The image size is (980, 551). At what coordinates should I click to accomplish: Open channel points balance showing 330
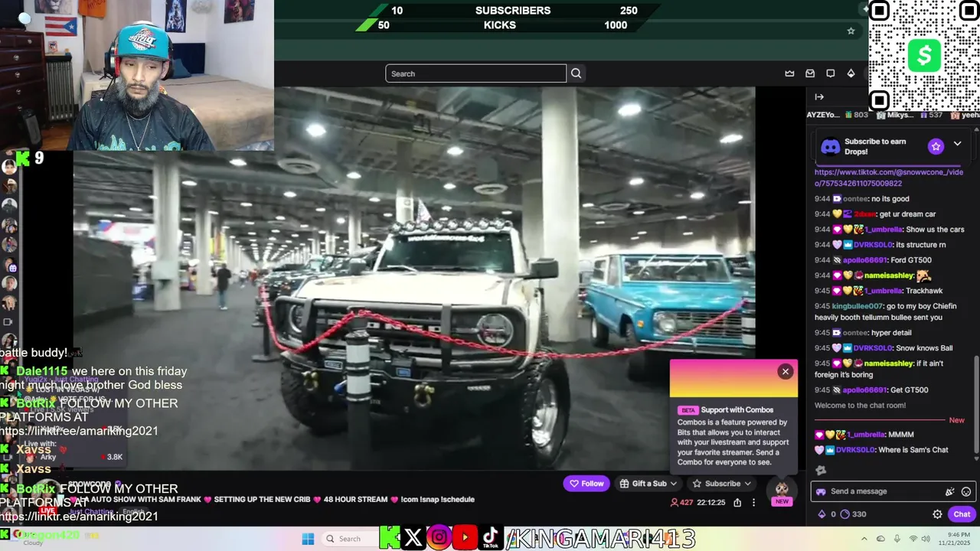853,514
